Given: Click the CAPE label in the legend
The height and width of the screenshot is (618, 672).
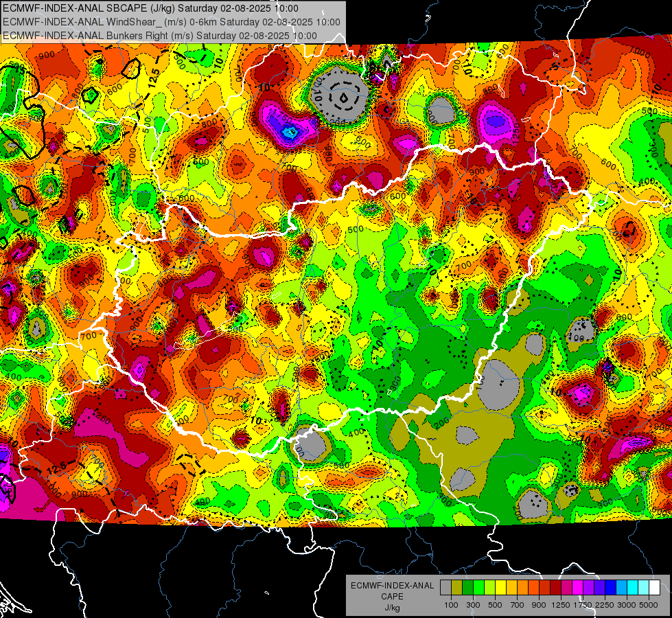Looking at the screenshot, I should pyautogui.click(x=392, y=597).
